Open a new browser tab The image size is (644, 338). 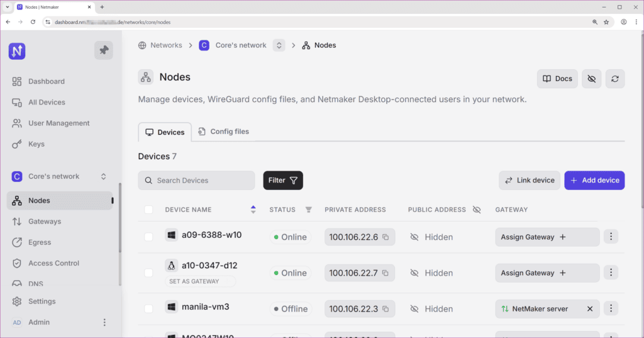click(103, 7)
